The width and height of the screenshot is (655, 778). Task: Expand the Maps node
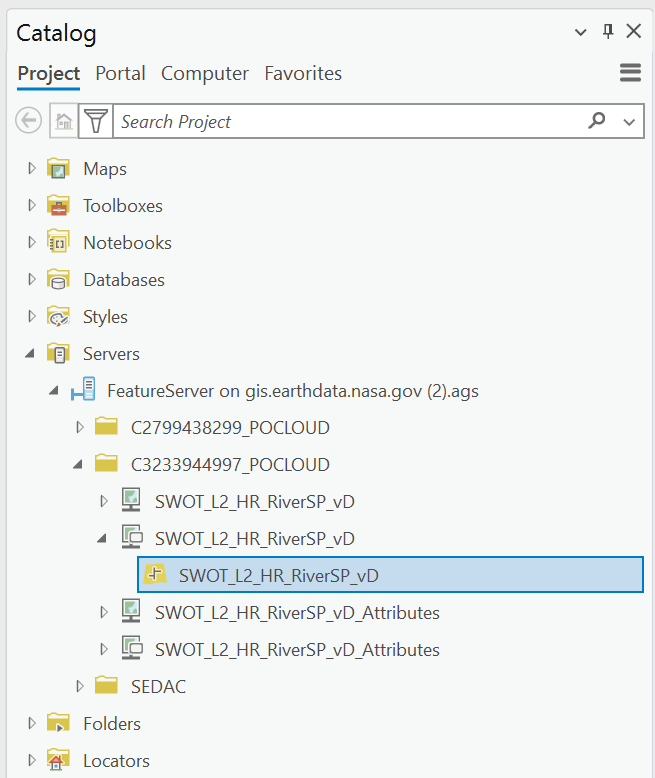[x=32, y=168]
